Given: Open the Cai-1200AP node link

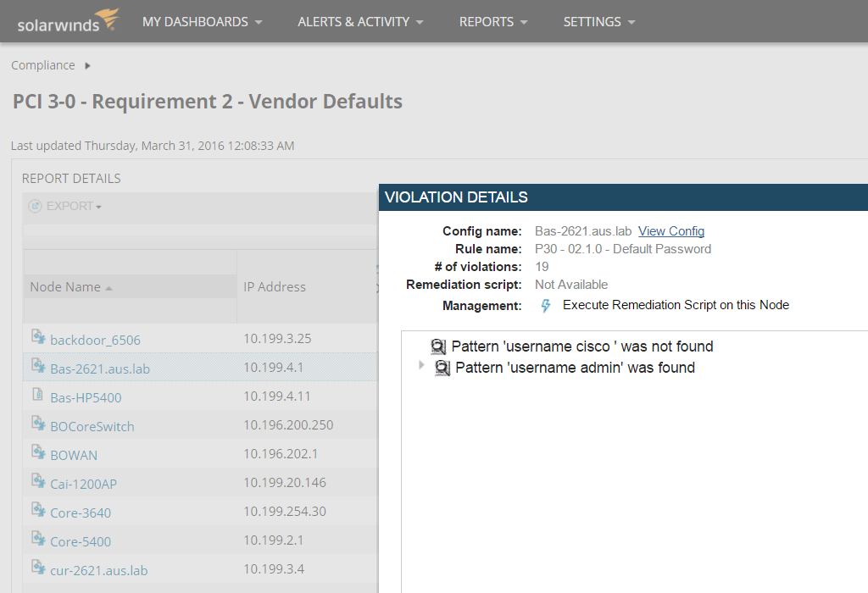Looking at the screenshot, I should click(x=84, y=484).
